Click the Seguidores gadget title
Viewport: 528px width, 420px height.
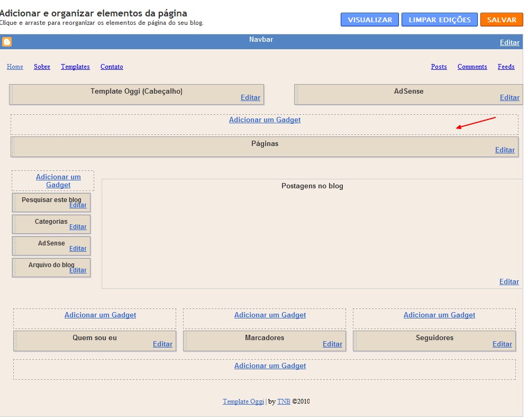434,337
